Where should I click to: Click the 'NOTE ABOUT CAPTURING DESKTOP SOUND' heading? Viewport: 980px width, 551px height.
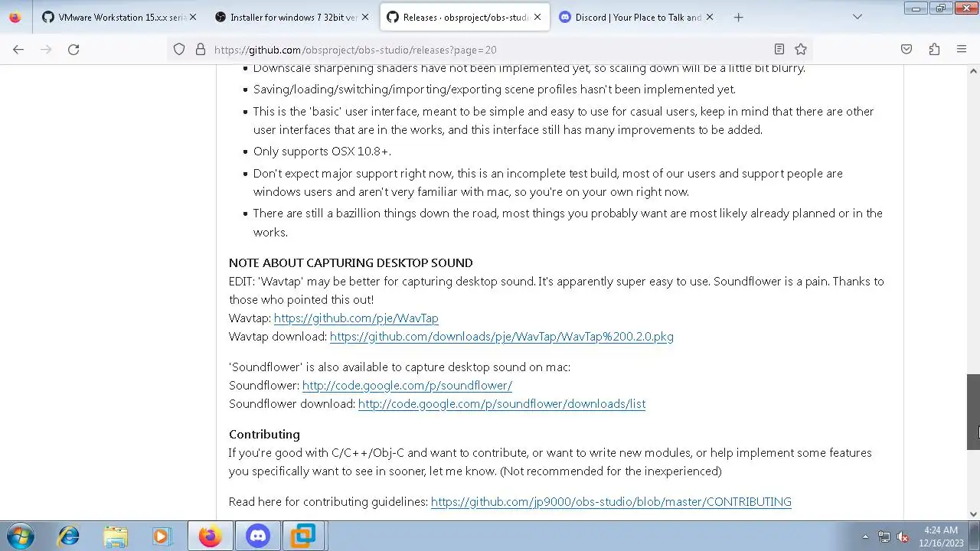click(351, 262)
